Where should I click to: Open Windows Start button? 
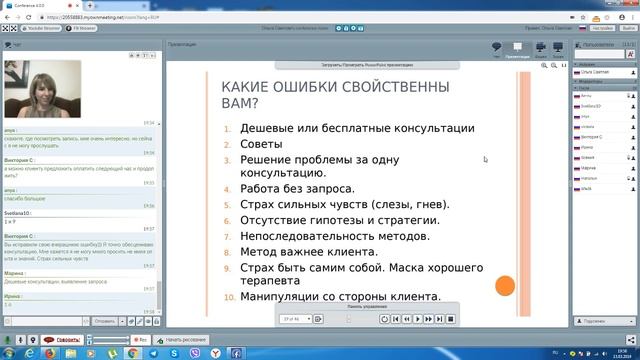coord(9,353)
